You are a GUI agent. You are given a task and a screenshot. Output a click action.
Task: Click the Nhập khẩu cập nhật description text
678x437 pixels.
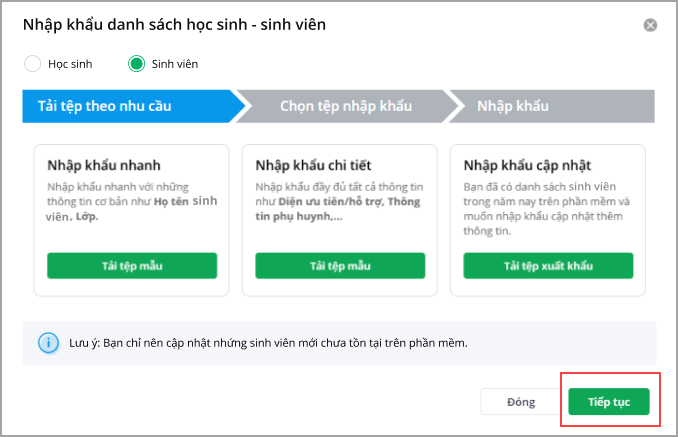[546, 208]
